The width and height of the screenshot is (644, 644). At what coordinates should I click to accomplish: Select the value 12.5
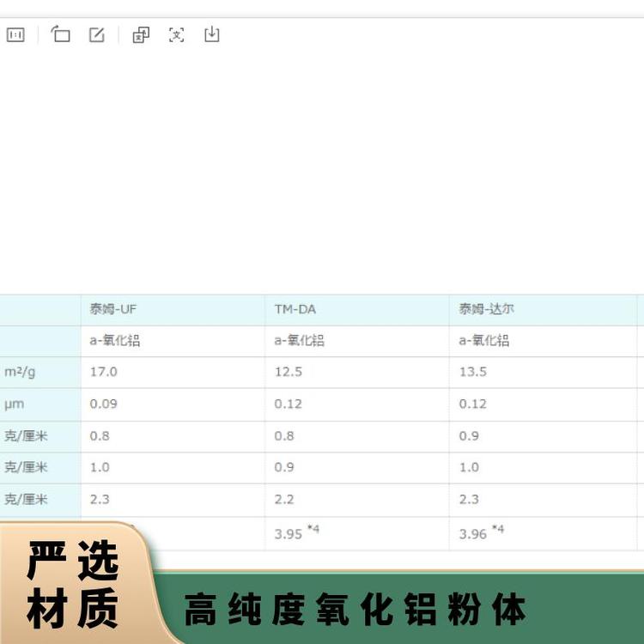point(289,372)
